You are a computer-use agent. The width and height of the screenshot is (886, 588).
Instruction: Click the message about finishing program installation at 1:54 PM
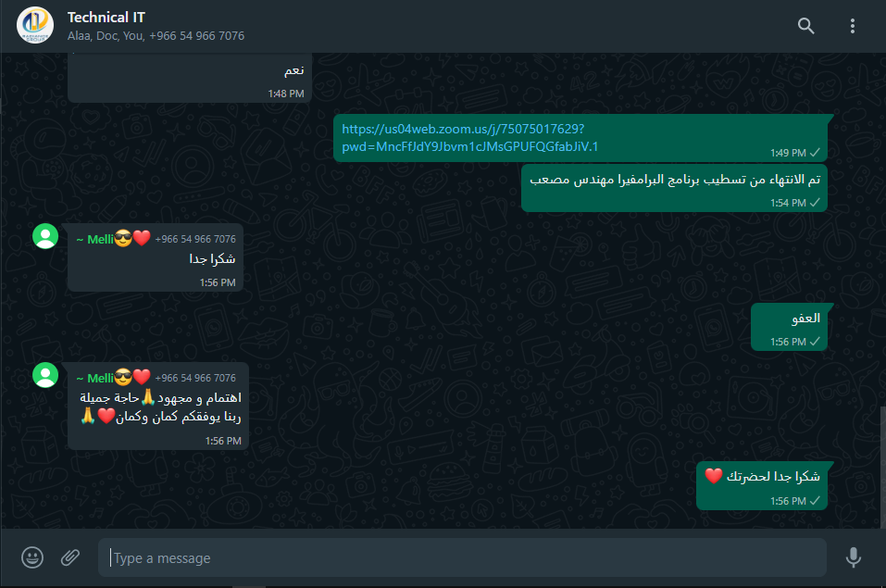point(674,189)
